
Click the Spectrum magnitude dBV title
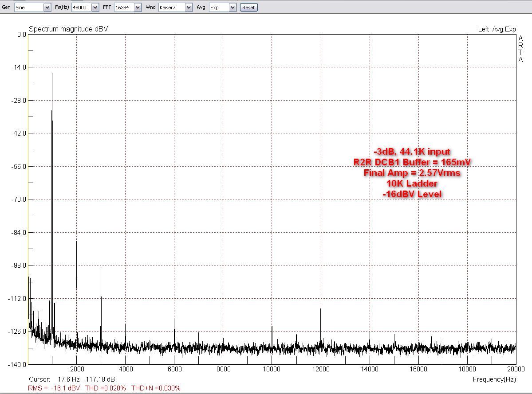pos(67,29)
